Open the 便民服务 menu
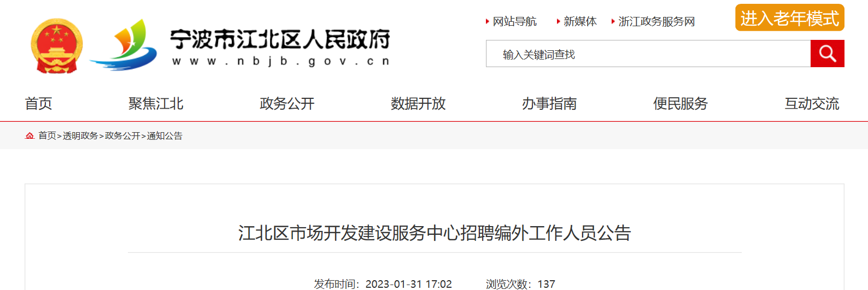868x290 pixels. coord(681,104)
